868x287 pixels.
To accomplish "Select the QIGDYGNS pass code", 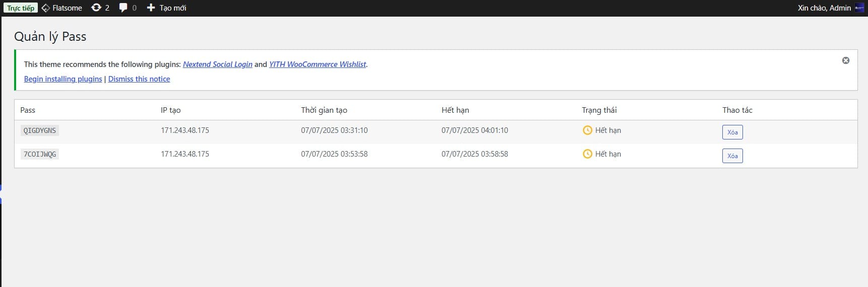I will (40, 130).
